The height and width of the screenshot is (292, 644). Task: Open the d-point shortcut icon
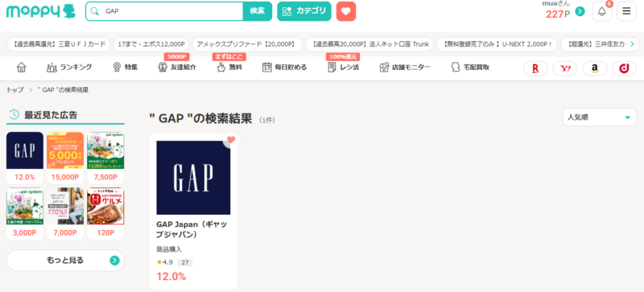click(x=625, y=68)
